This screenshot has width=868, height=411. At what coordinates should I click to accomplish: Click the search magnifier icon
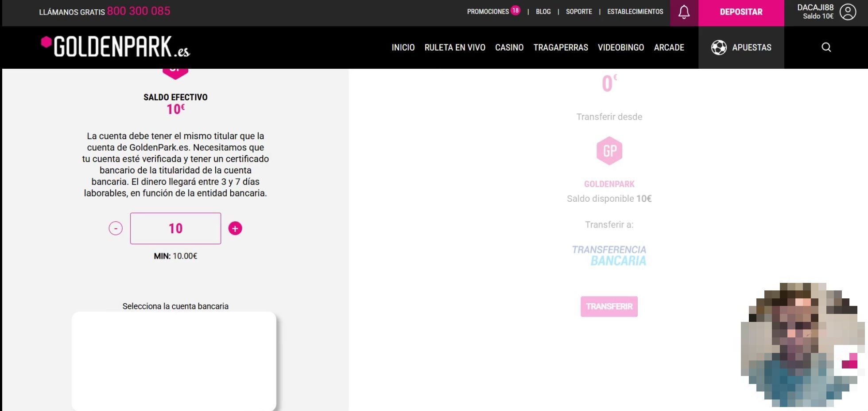[x=826, y=47]
